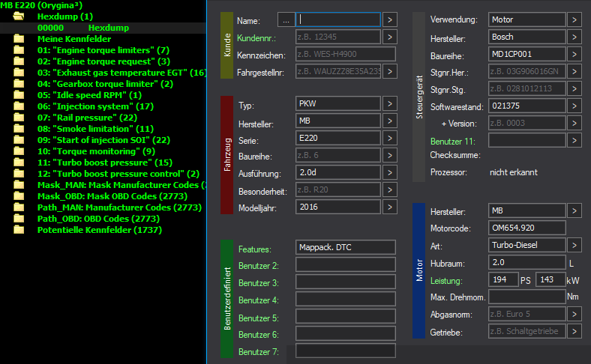Click the Leistung label link
Image resolution: width=591 pixels, height=364 pixels.
[446, 281]
